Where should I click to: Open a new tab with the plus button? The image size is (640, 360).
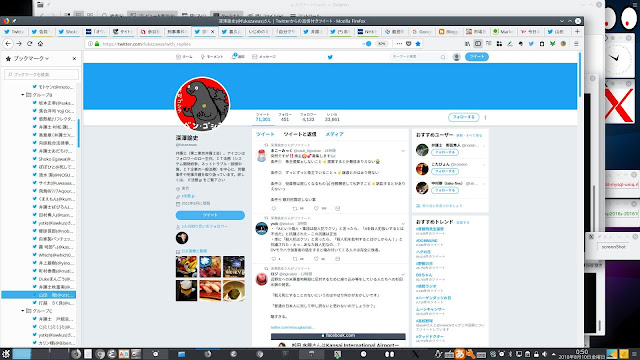[x=577, y=31]
